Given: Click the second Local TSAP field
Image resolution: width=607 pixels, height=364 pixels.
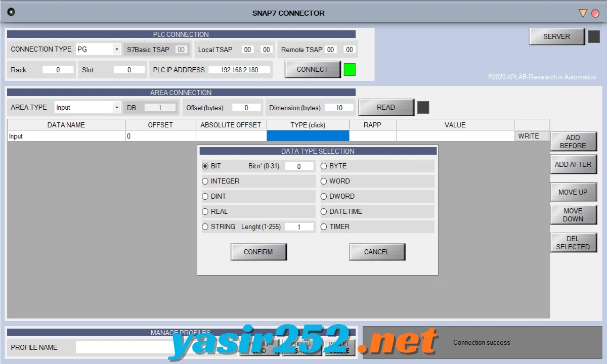Looking at the screenshot, I should point(267,50).
